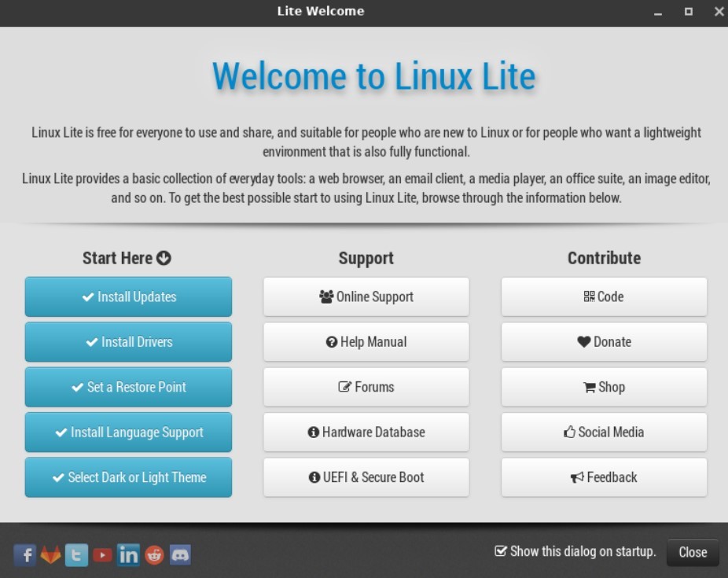Image resolution: width=728 pixels, height=578 pixels.
Task: Open Hardware Database
Action: point(366,433)
